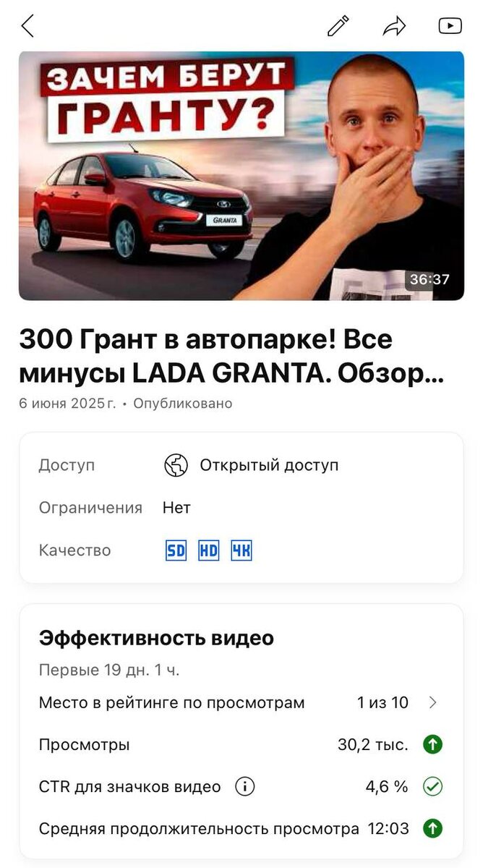Open the pencil edit icon
Screen dimensions: 483x868
pos(338,26)
